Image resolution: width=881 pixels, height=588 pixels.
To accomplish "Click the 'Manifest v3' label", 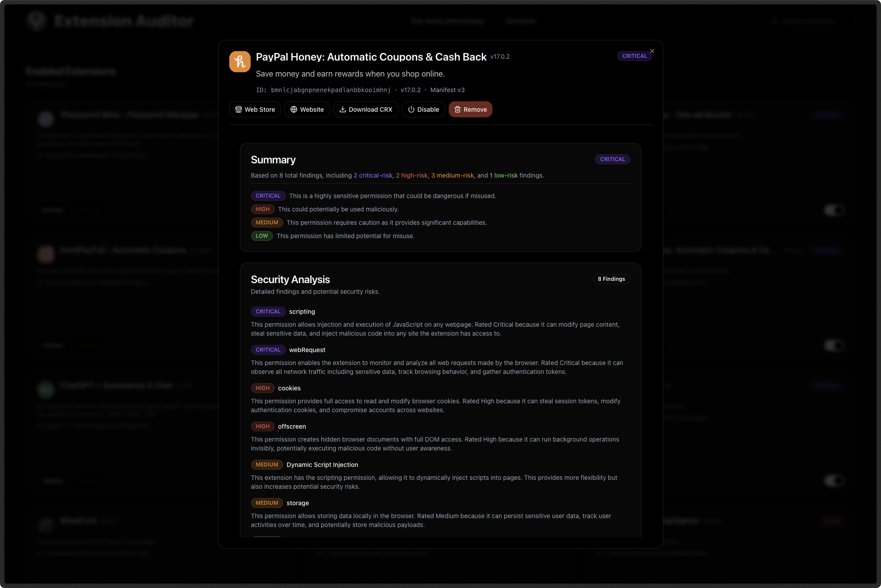I will (447, 90).
